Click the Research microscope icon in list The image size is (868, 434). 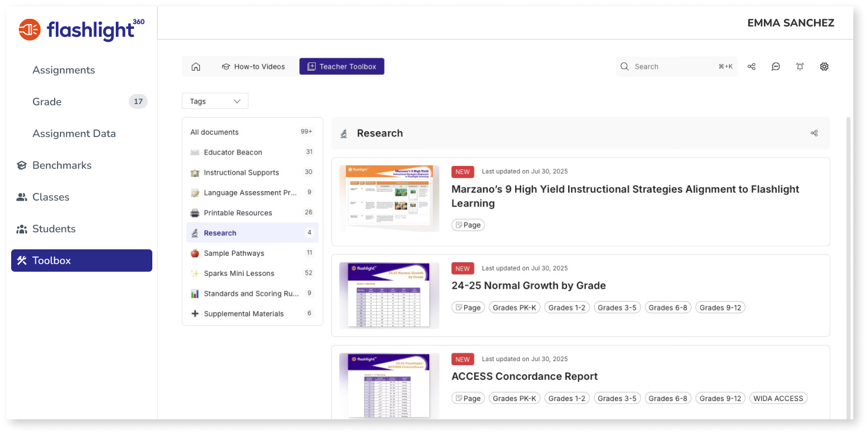195,233
